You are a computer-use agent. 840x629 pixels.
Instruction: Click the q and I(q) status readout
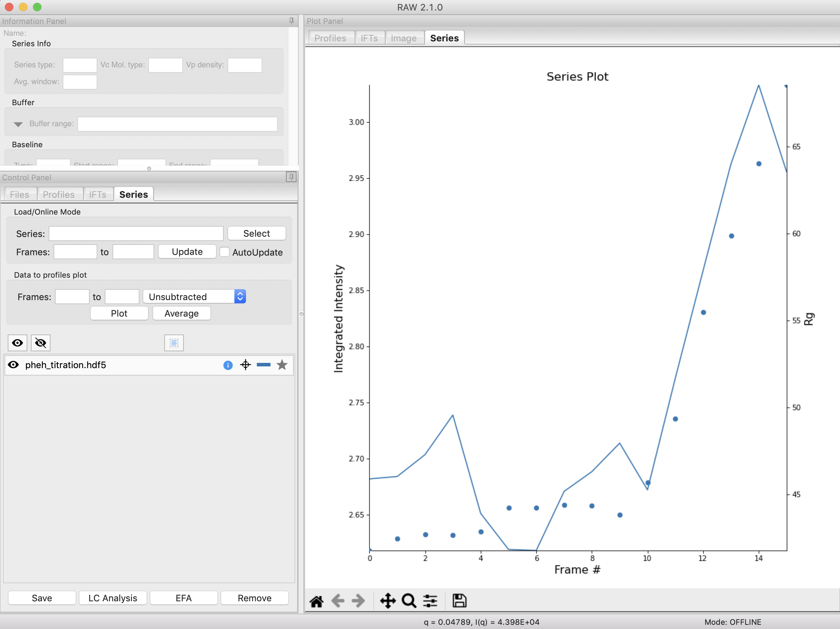coord(481,622)
